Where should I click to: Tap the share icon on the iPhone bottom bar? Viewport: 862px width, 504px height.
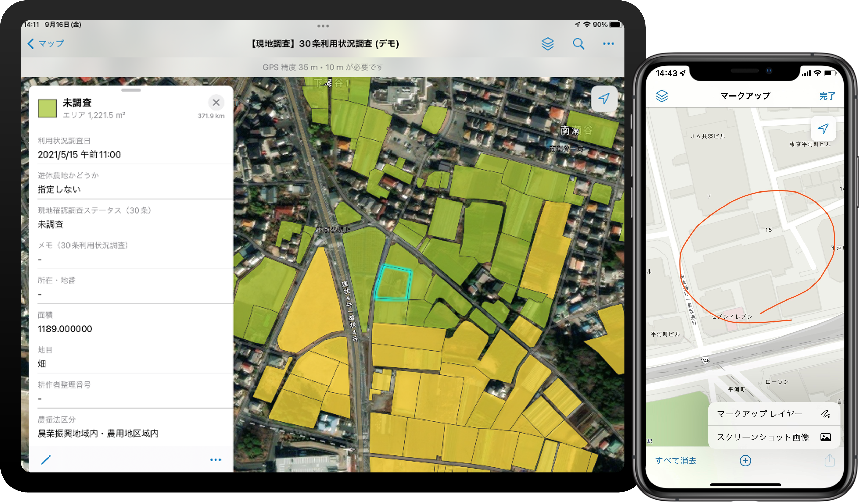point(829,461)
